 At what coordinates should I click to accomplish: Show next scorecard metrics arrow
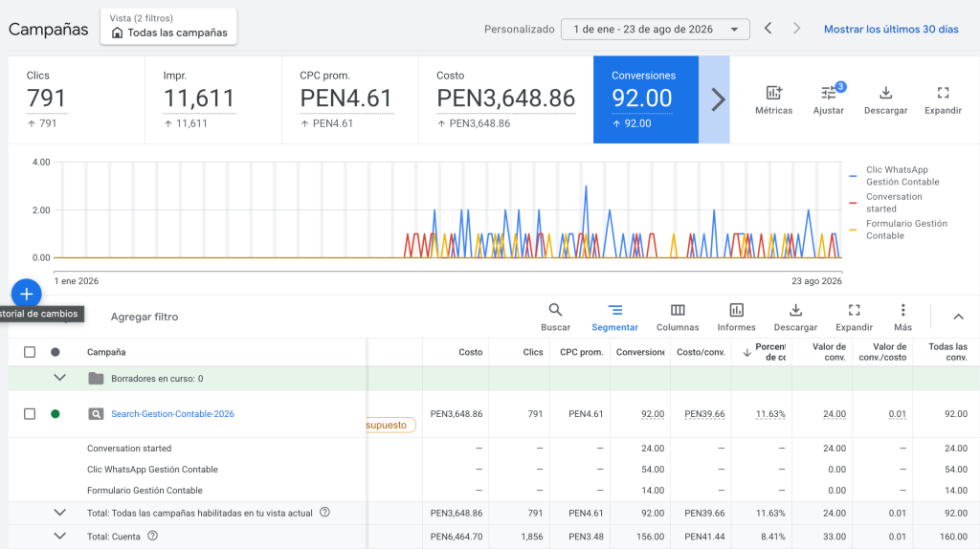(x=718, y=99)
